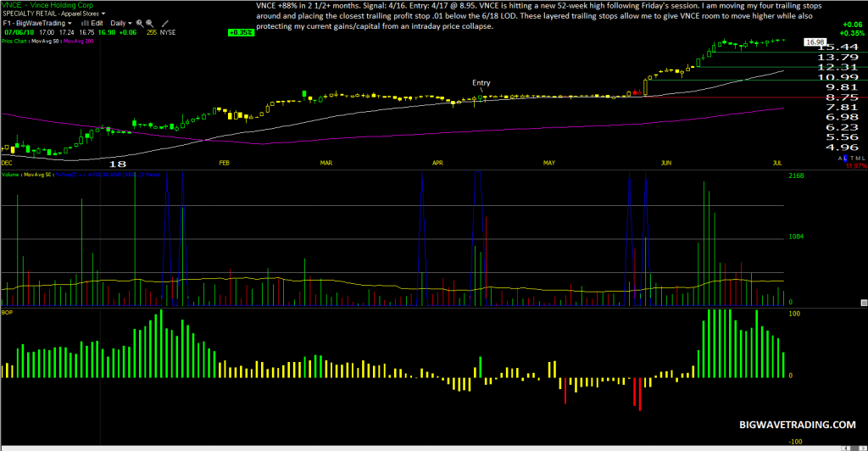Image resolution: width=868 pixels, height=451 pixels.
Task: Click the 11.97% red percentage value
Action: click(x=856, y=166)
